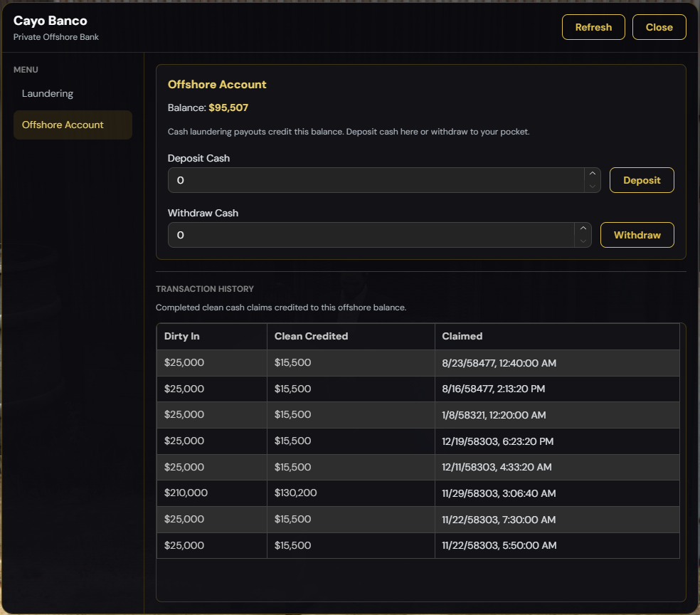This screenshot has width=700, height=615.
Task: Close the Cayo Banco window
Action: 659,27
